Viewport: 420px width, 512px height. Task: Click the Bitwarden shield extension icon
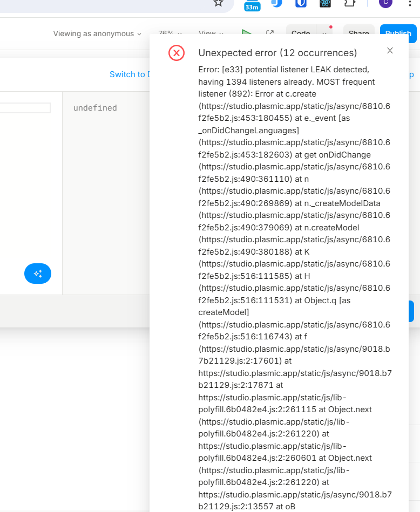coord(301,3)
